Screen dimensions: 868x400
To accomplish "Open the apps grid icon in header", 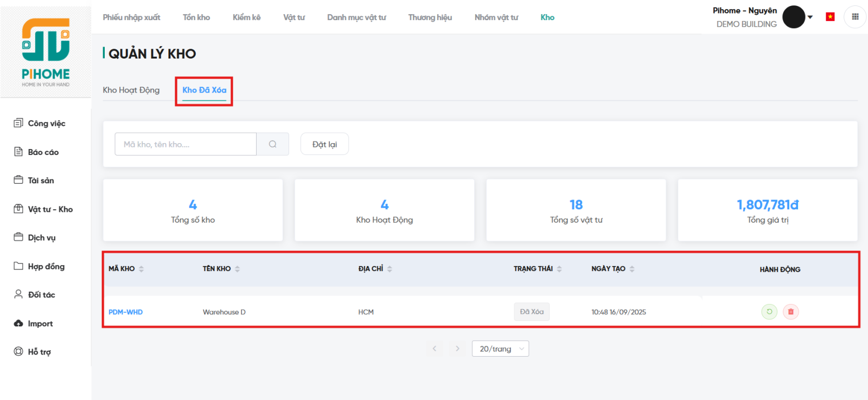I will click(x=855, y=17).
